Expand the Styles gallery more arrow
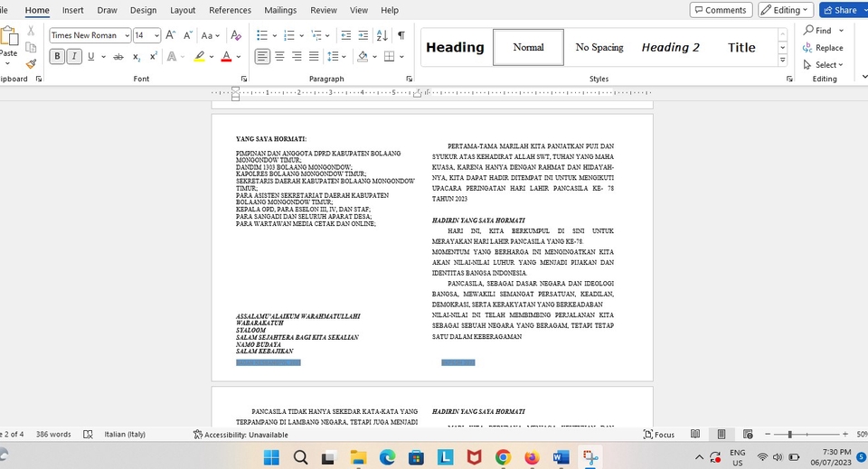868x469 pixels. [783, 60]
